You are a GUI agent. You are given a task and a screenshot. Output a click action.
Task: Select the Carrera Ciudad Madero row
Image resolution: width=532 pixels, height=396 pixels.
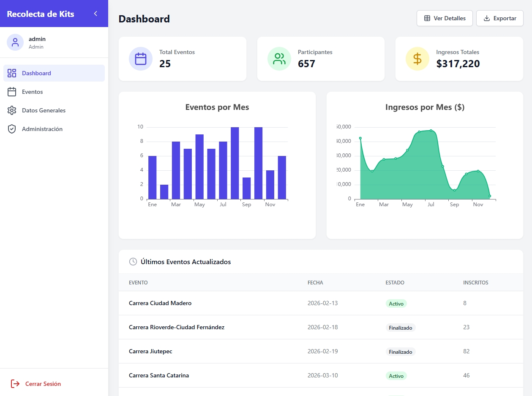[x=160, y=303]
